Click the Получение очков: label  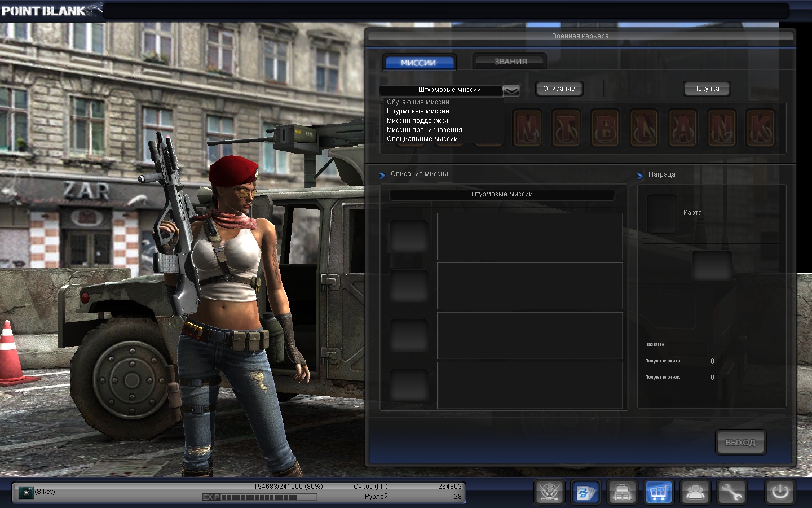663,377
